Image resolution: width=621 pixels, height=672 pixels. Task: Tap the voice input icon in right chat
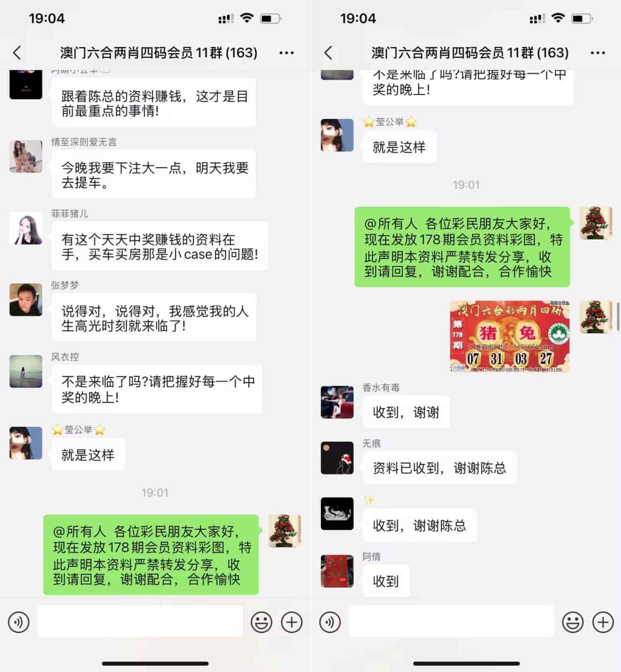pyautogui.click(x=330, y=622)
